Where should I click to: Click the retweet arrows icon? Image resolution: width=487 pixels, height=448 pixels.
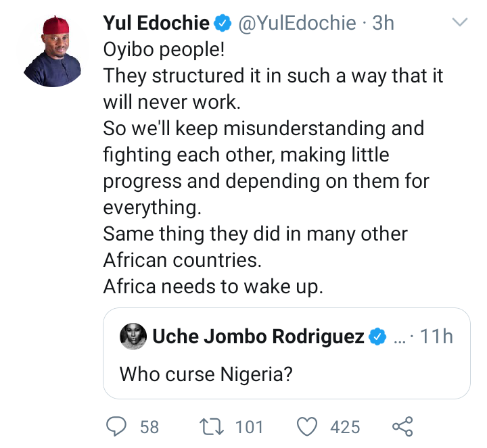click(214, 426)
